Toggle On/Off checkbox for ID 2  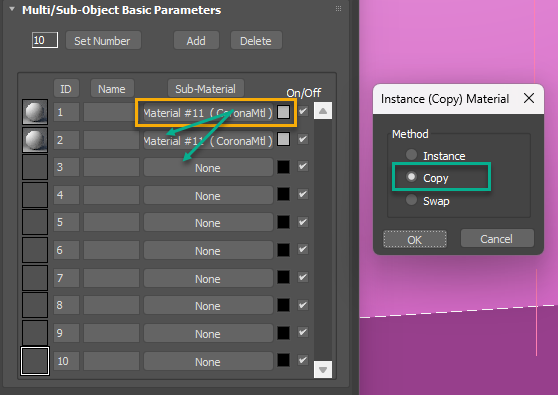click(x=303, y=139)
